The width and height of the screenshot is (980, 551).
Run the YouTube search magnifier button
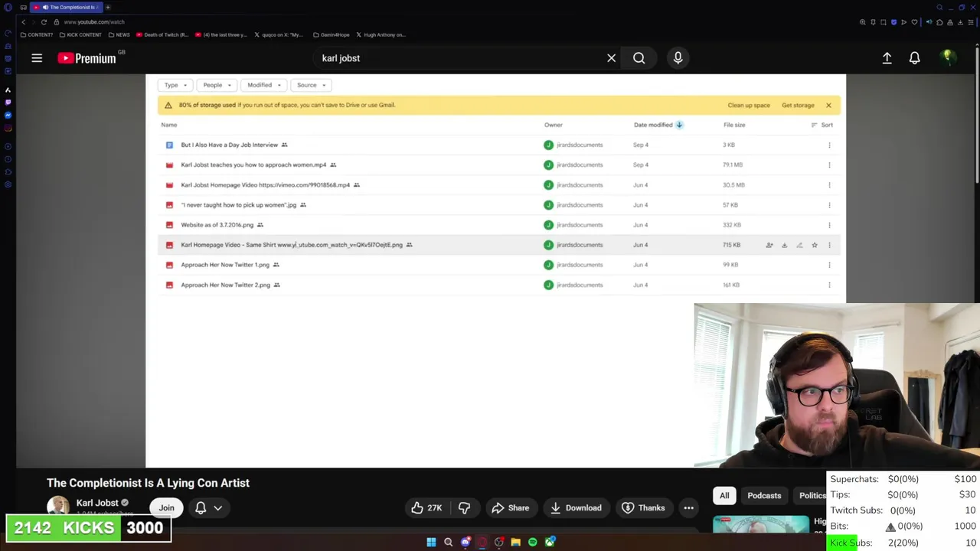point(639,58)
